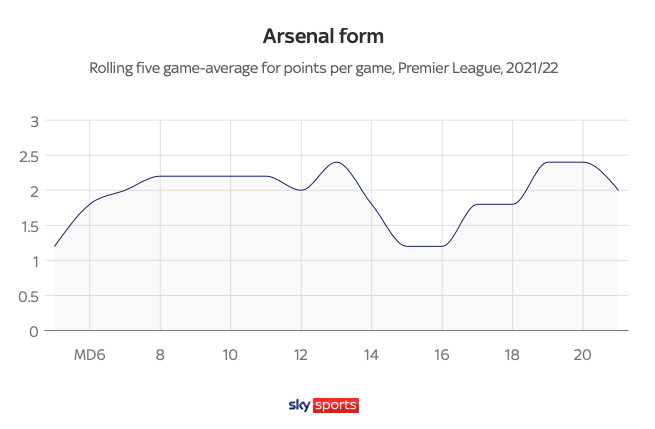Viewport: 655px width, 429px height.
Task: Click the rolling five game-average subtitle
Action: (x=323, y=69)
